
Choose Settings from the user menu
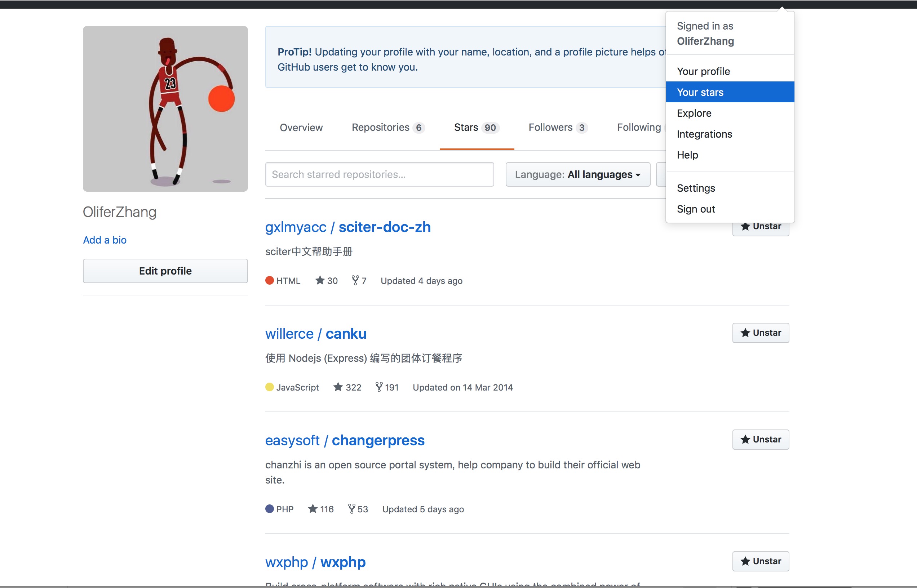696,188
